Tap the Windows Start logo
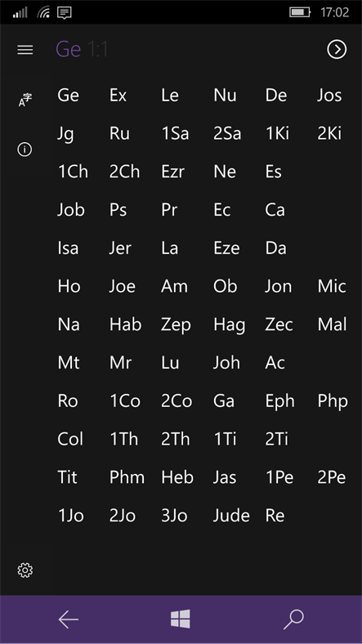Image resolution: width=362 pixels, height=644 pixels. (181, 619)
